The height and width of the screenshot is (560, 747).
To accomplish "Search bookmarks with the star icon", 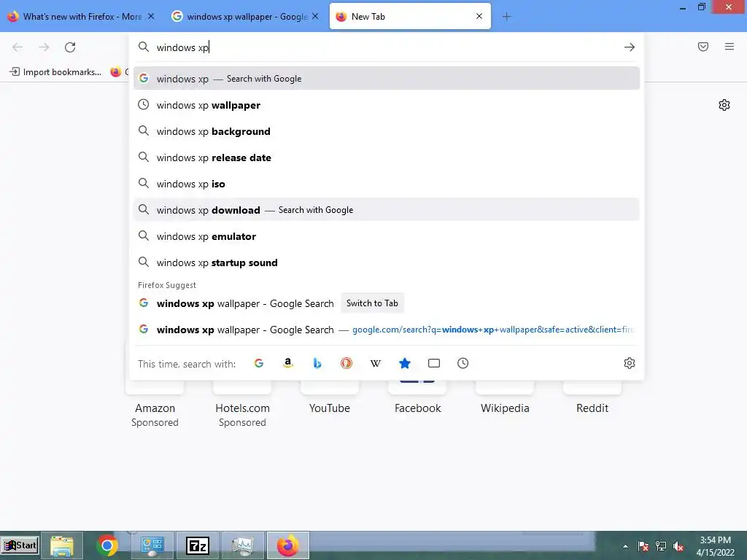I will (x=404, y=363).
